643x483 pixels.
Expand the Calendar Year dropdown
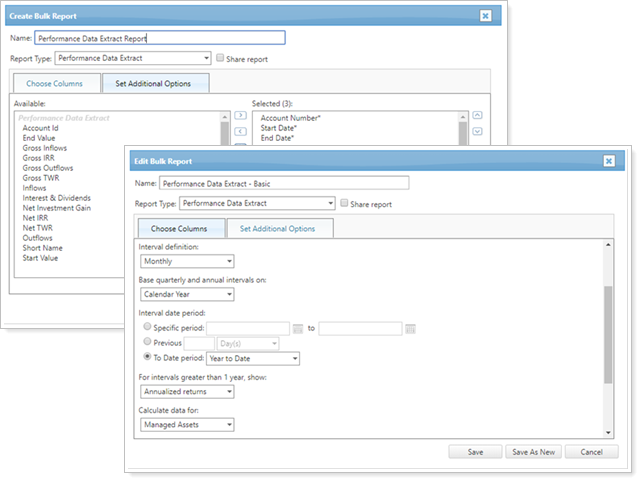(x=187, y=294)
